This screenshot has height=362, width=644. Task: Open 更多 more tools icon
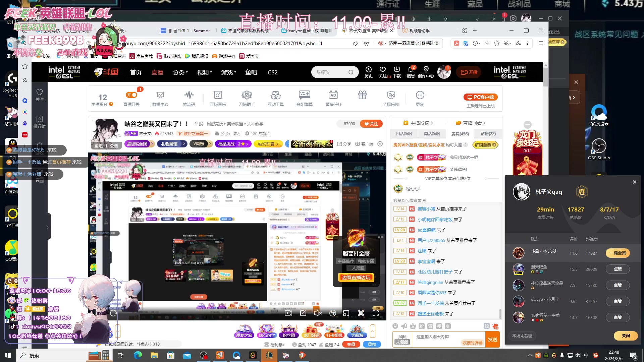(x=420, y=99)
